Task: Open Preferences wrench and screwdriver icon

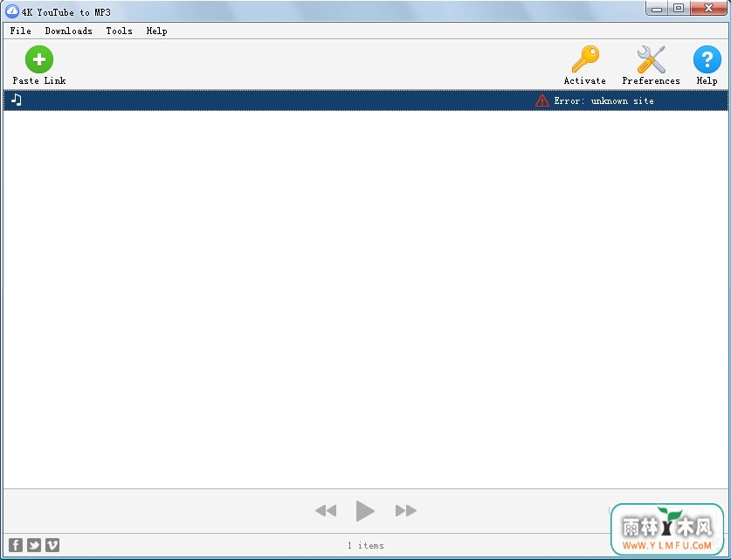Action: coord(651,59)
